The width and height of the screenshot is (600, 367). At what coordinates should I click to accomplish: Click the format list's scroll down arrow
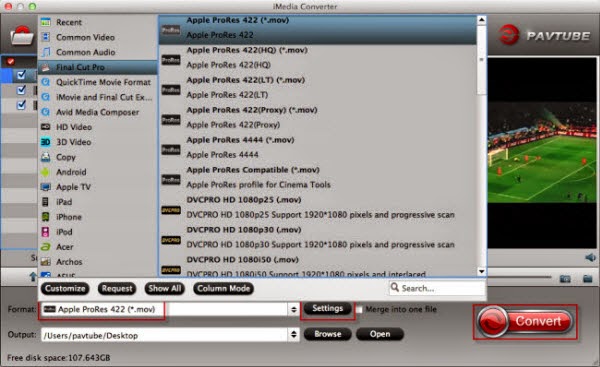[482, 271]
